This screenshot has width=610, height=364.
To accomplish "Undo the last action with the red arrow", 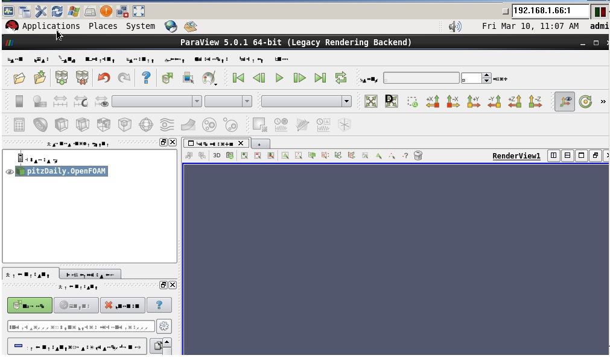I will (104, 78).
